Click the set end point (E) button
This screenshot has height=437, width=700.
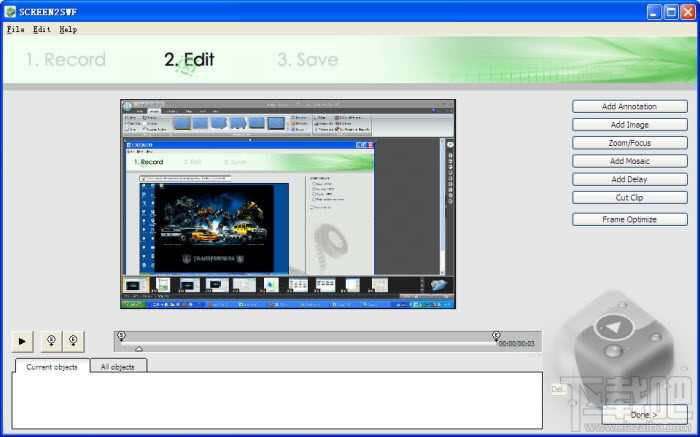point(74,341)
